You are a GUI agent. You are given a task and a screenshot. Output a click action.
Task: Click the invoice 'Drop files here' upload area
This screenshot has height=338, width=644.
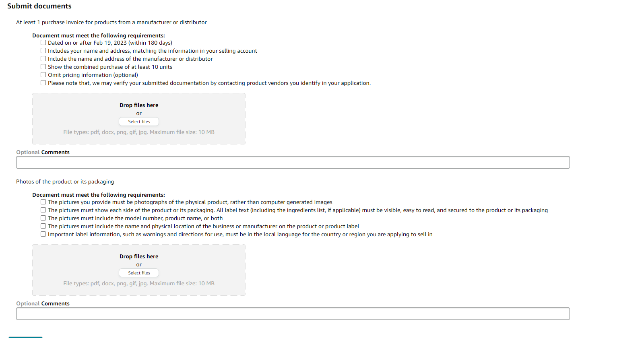[139, 119]
